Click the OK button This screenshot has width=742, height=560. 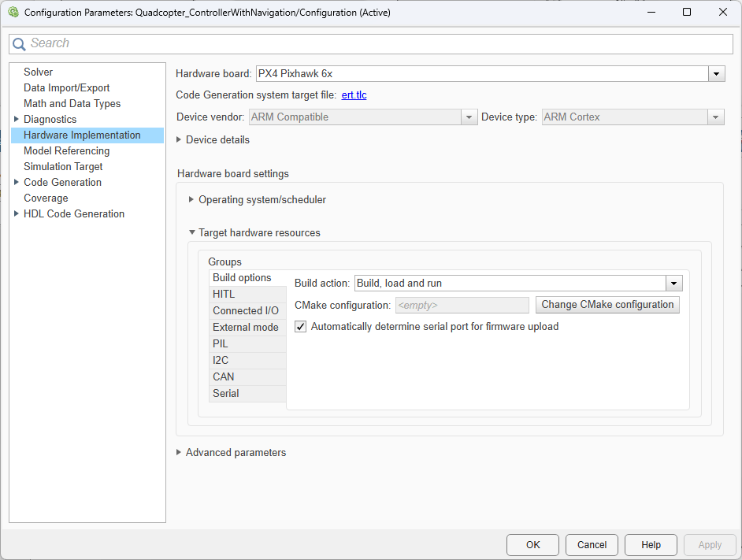(x=532, y=545)
